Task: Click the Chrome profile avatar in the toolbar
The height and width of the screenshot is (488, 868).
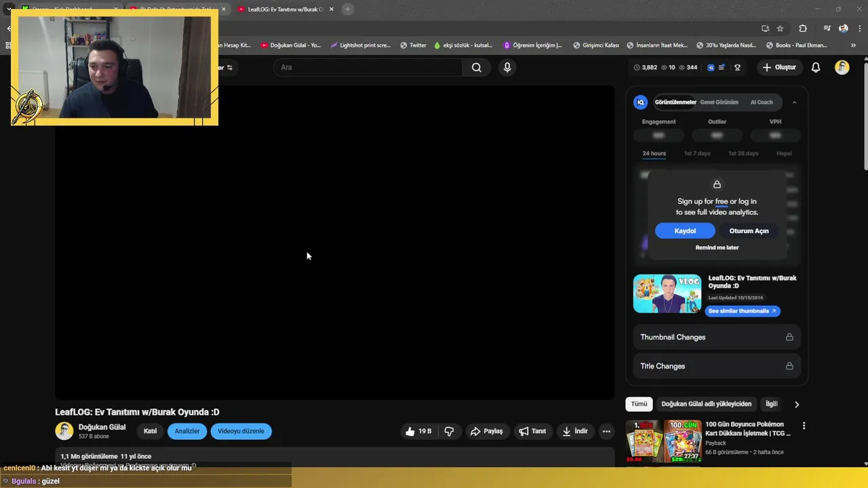Action: coord(843,28)
